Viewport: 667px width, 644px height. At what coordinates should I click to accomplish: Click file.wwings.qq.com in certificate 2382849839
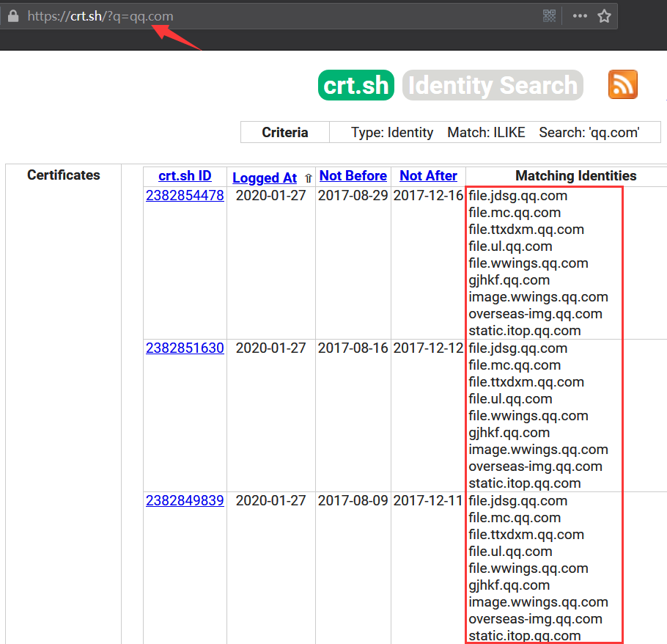528,568
